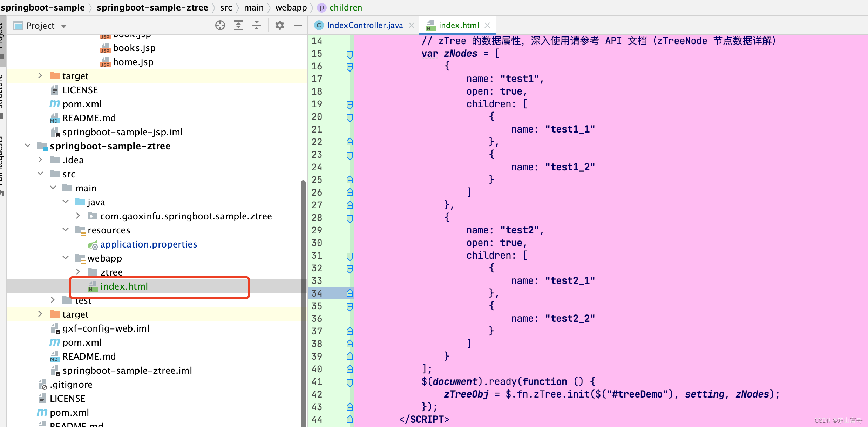Viewport: 868px width, 427px height.
Task: Toggle fold end marker on line 44
Action: pos(350,419)
